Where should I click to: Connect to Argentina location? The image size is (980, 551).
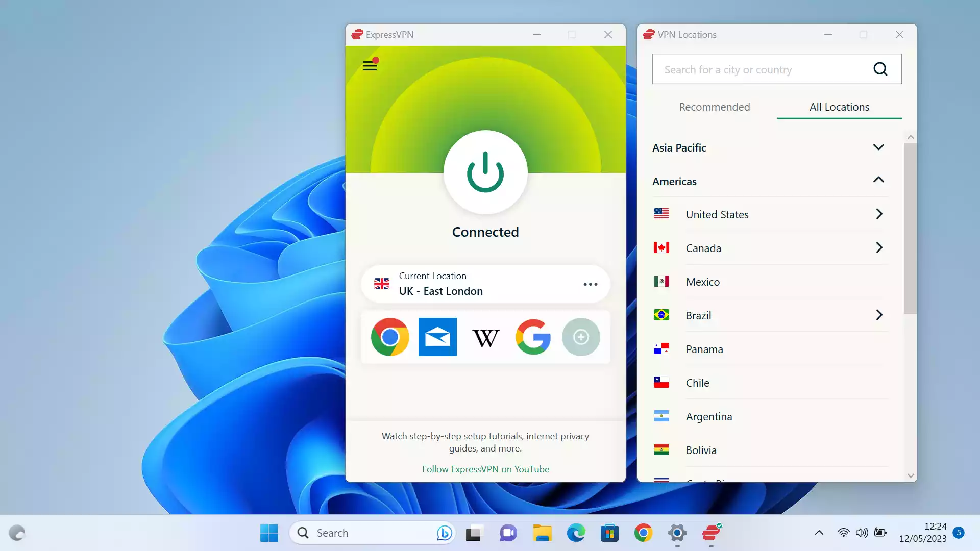tap(770, 416)
